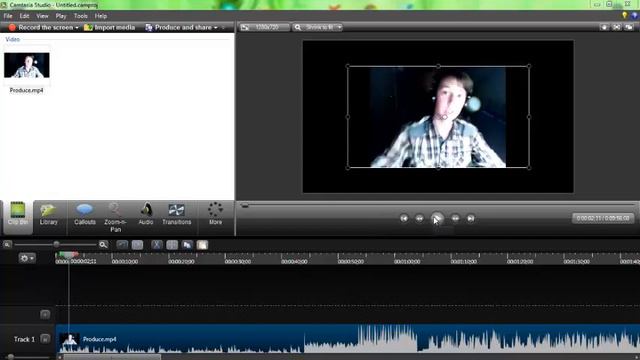Open the Help menu

click(100, 16)
